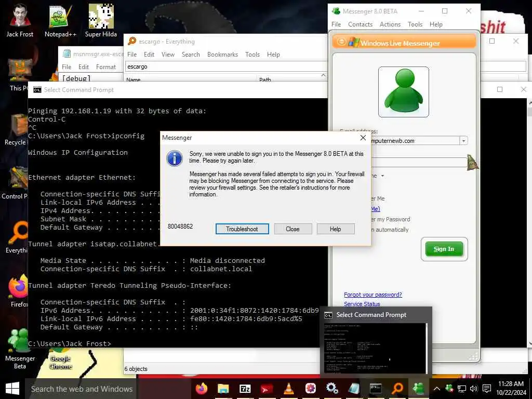Click Close button in the Messenger error dialog
The width and height of the screenshot is (532, 399).
pos(292,229)
